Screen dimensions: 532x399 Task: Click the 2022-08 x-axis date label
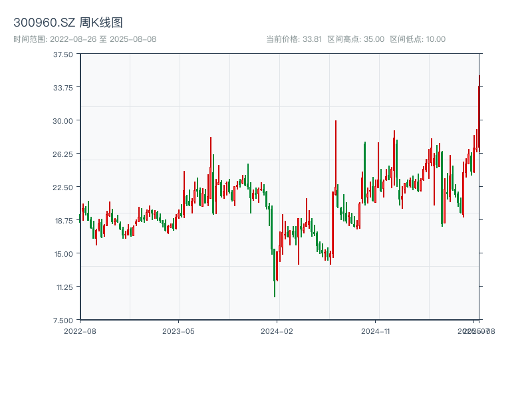pos(80,331)
